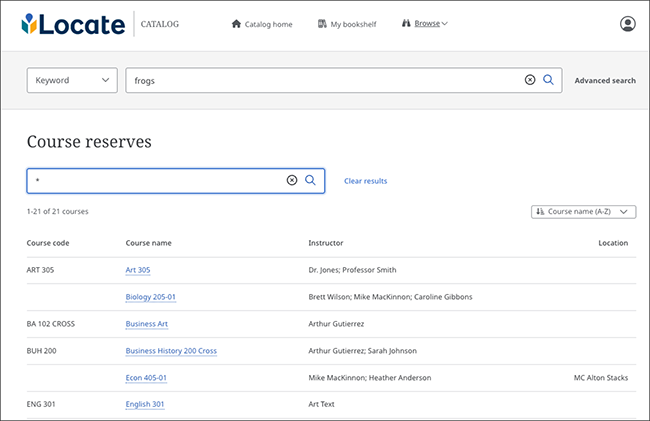The image size is (650, 421).
Task: Open the user account profile icon
Action: pyautogui.click(x=628, y=24)
